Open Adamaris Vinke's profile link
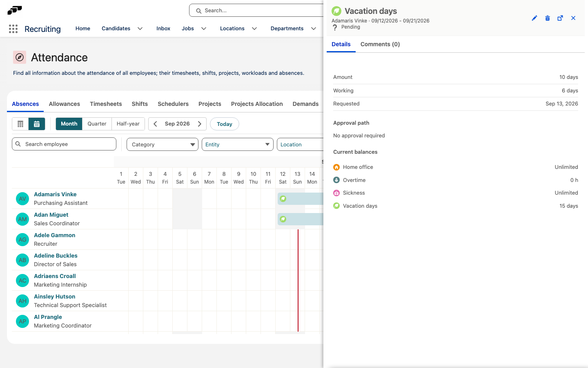The width and height of the screenshot is (588, 368). point(55,195)
